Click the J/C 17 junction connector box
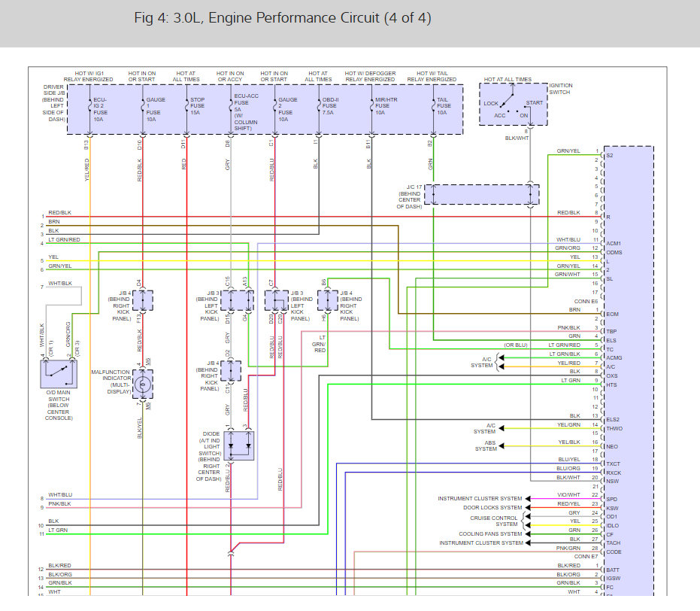Screen dimensions: 700x611 click(x=482, y=194)
